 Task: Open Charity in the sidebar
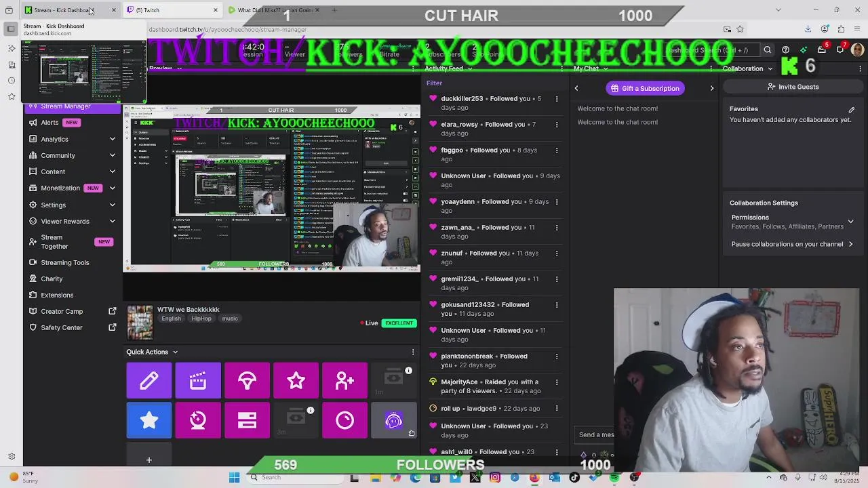[x=52, y=279]
